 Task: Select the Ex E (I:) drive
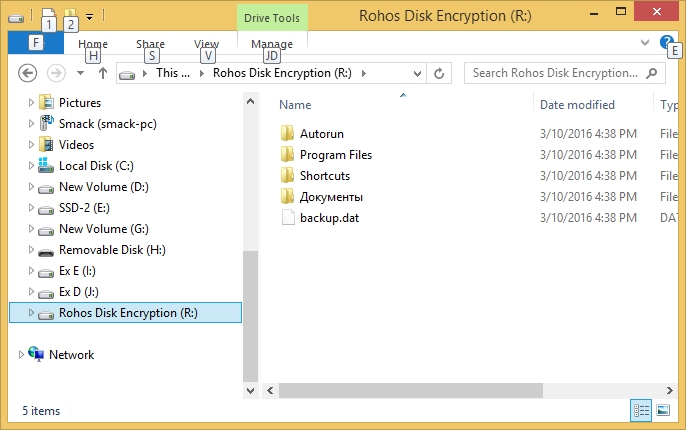(x=77, y=271)
